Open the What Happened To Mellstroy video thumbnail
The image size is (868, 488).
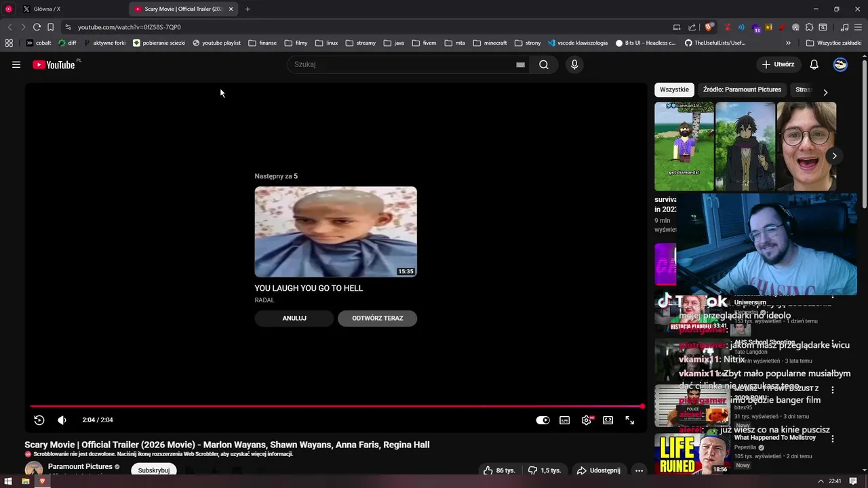click(692, 454)
